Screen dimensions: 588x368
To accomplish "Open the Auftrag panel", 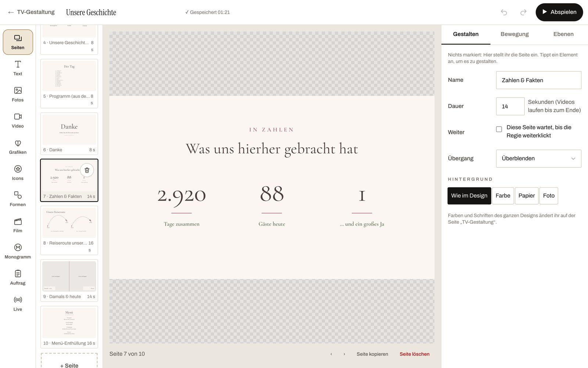I will (18, 277).
